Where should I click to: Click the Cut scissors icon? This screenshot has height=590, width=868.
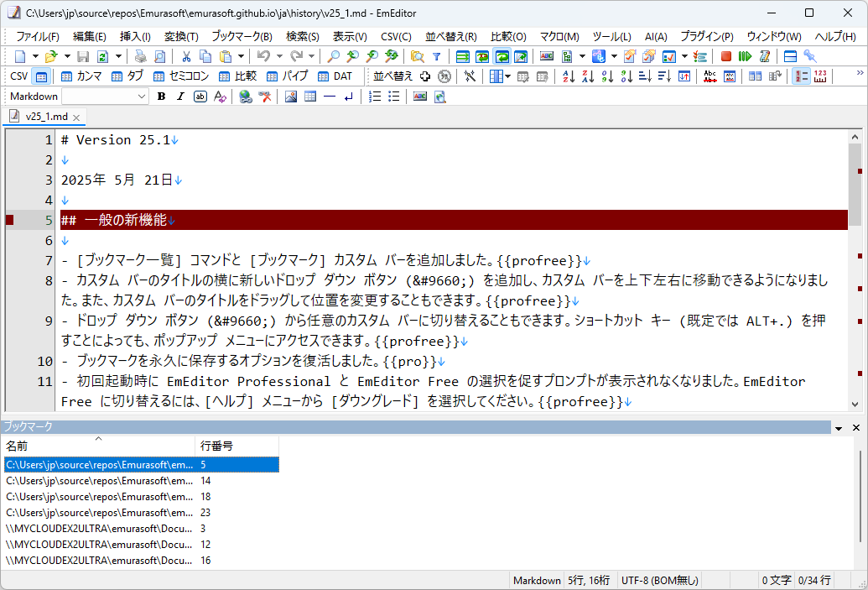pyautogui.click(x=186, y=56)
